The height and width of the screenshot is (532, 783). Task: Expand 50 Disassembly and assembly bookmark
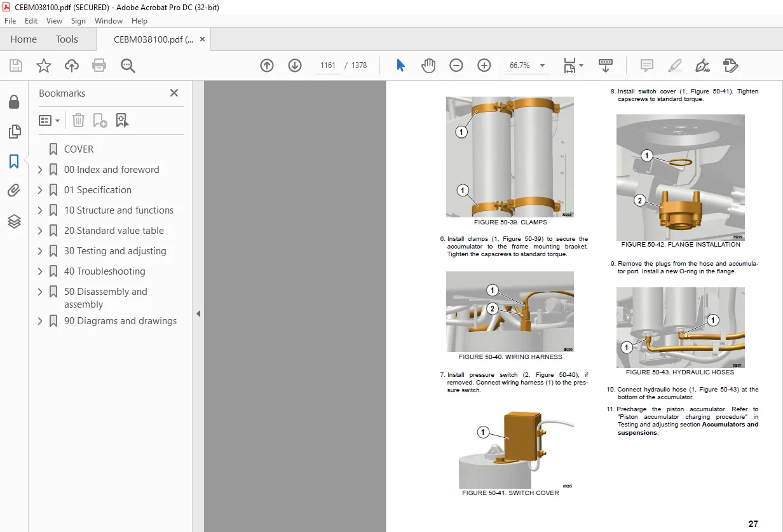(40, 292)
